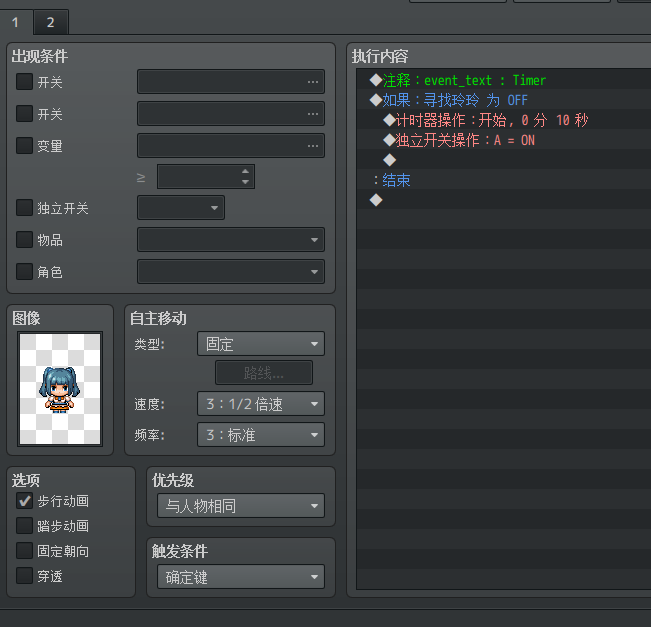Enable the 独立开关 condition checkbox

click(x=24, y=208)
